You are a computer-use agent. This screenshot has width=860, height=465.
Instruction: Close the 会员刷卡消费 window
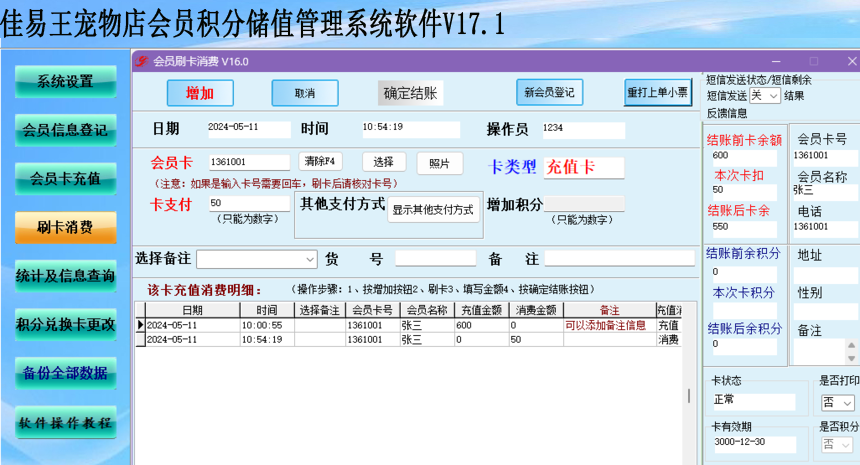coord(852,61)
